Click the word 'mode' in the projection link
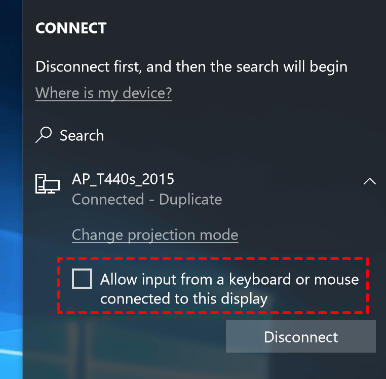The width and height of the screenshot is (386, 379). (219, 235)
